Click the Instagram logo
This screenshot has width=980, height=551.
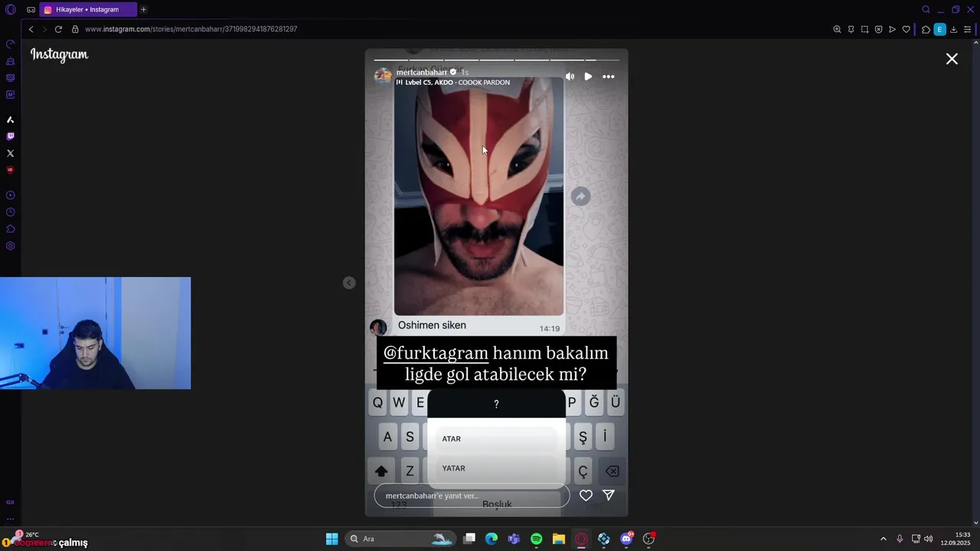[59, 54]
